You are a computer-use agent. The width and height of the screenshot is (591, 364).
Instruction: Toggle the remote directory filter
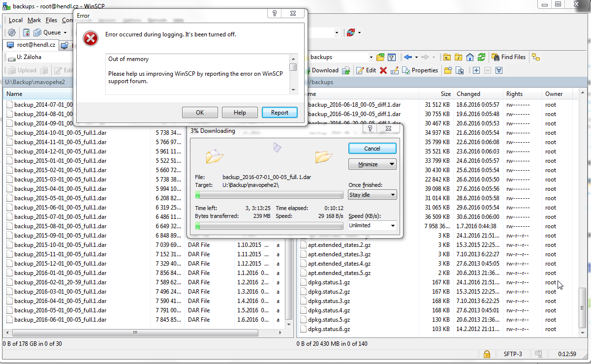(391, 57)
